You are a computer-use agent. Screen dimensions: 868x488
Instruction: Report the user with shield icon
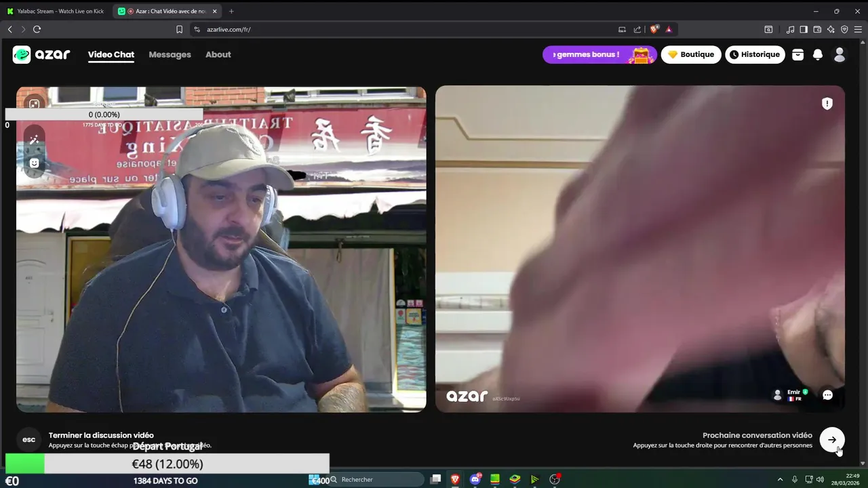pyautogui.click(x=827, y=104)
